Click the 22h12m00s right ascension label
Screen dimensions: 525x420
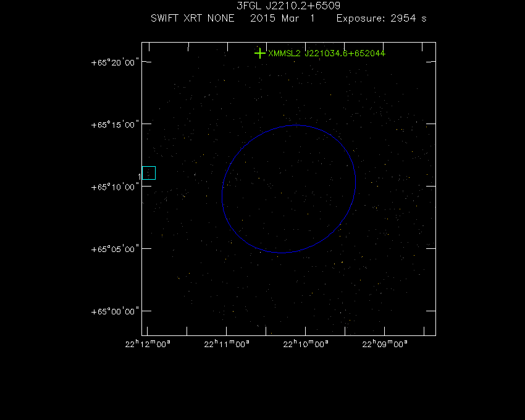(148, 344)
